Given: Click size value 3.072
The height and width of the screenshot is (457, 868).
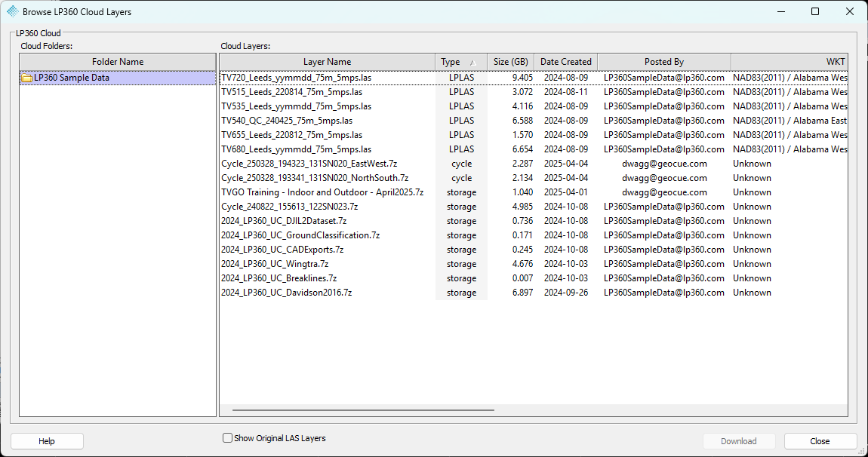Looking at the screenshot, I should pyautogui.click(x=522, y=93).
